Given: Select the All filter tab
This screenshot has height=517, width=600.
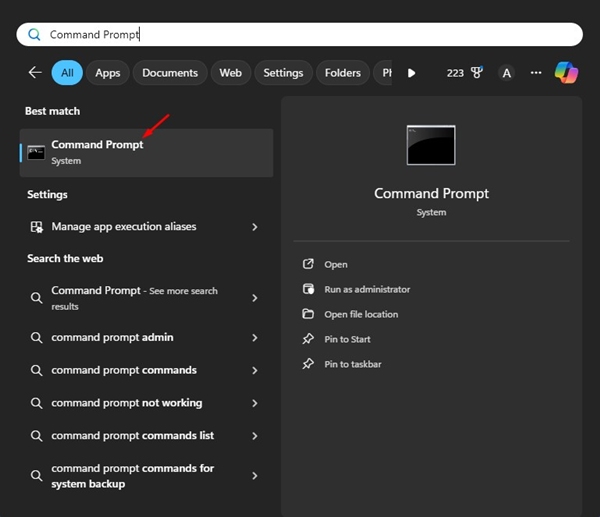Looking at the screenshot, I should click(x=67, y=73).
